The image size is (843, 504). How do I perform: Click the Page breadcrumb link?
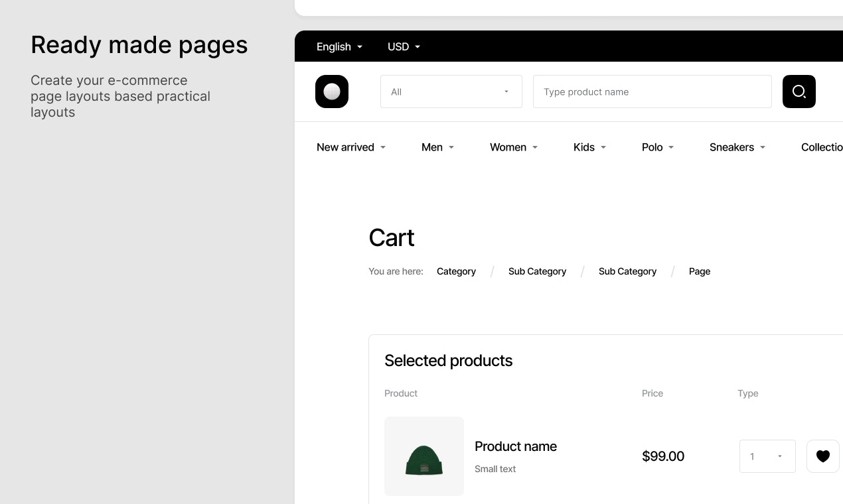(699, 271)
